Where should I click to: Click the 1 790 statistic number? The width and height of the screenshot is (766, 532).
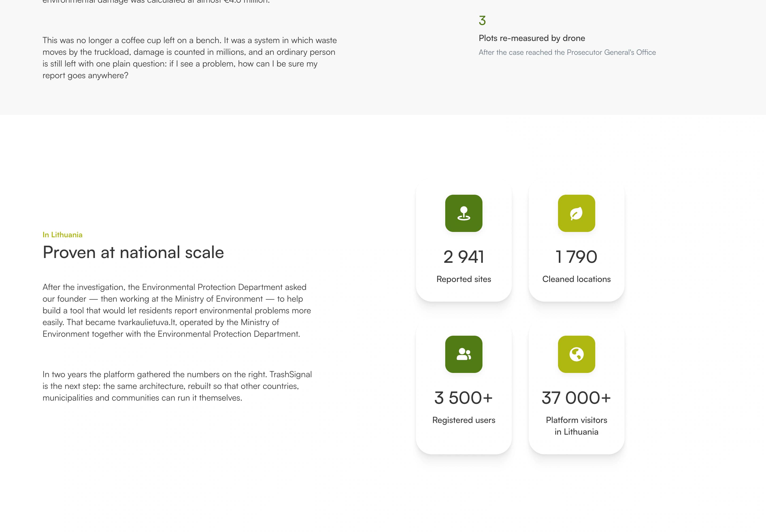click(x=576, y=257)
